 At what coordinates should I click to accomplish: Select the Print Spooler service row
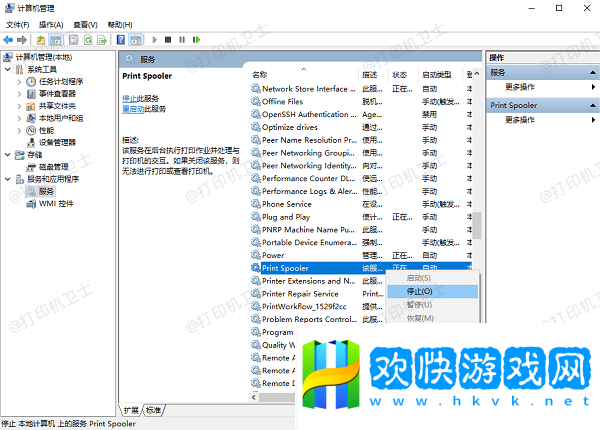(361, 268)
